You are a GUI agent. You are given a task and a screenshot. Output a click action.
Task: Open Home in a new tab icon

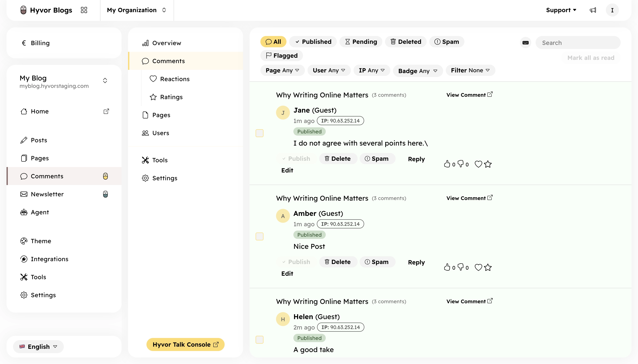(x=106, y=111)
